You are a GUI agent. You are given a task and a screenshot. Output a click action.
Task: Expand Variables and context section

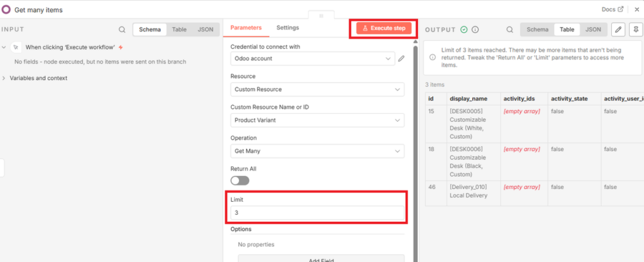(x=4, y=78)
